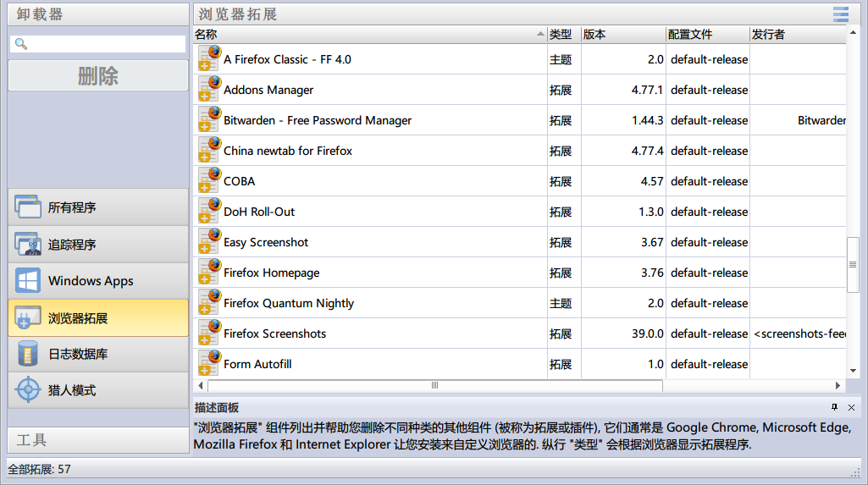The image size is (868, 485).
Task: Collapse the 卸载器 panel header
Action: tap(98, 14)
